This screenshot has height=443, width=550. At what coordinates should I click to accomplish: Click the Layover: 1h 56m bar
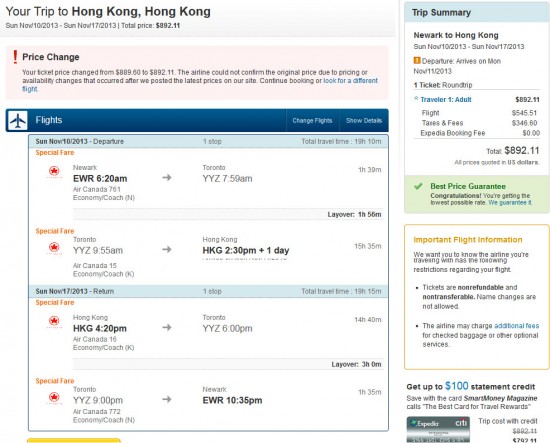tap(228, 214)
